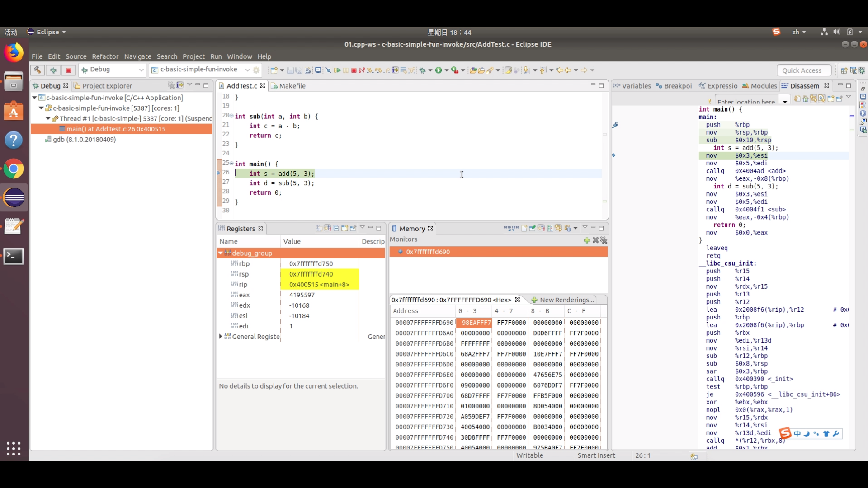Click the launch configuration gear settings icon
Screen dimensions: 868x488
(256, 70)
